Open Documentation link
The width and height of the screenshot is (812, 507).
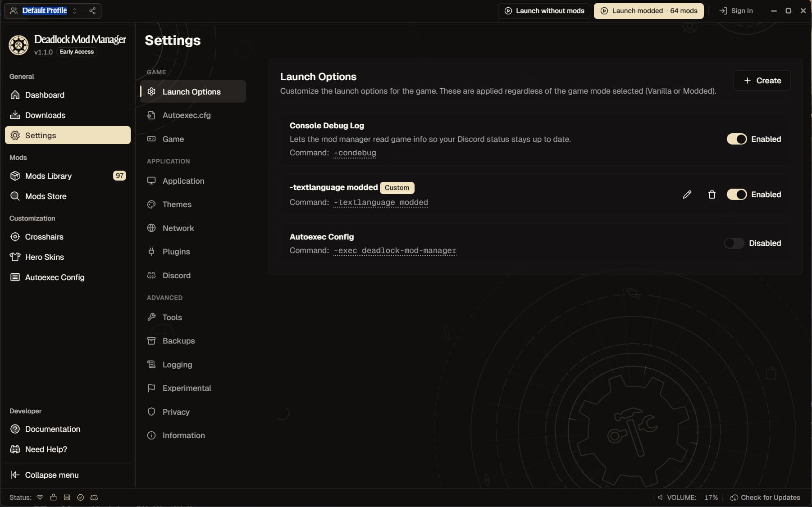click(x=68, y=429)
